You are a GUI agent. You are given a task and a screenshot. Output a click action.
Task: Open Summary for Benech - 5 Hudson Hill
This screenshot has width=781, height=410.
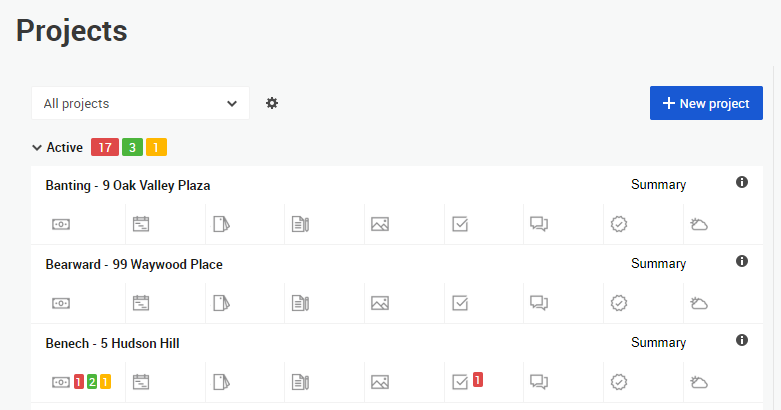[658, 343]
